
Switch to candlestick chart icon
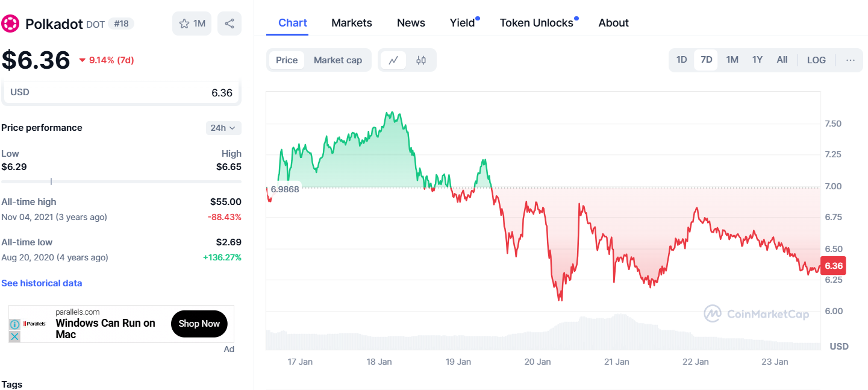pyautogui.click(x=421, y=60)
